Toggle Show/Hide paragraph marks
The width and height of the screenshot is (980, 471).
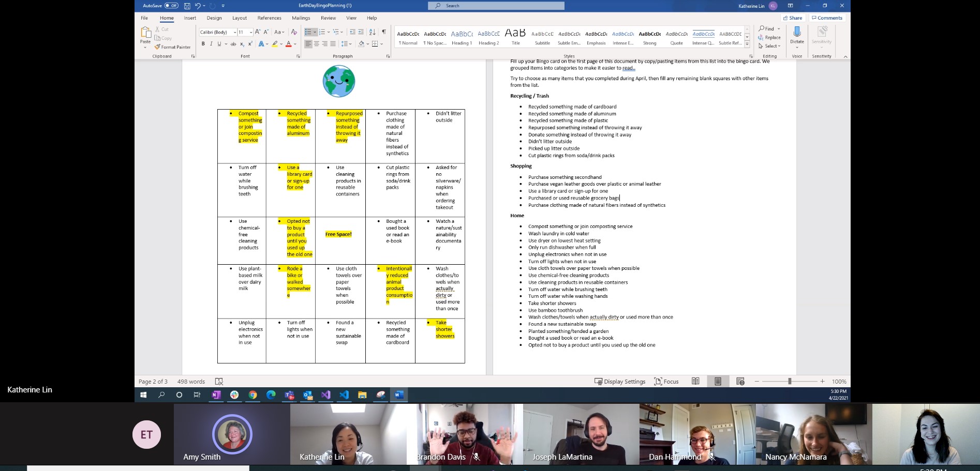click(x=384, y=32)
